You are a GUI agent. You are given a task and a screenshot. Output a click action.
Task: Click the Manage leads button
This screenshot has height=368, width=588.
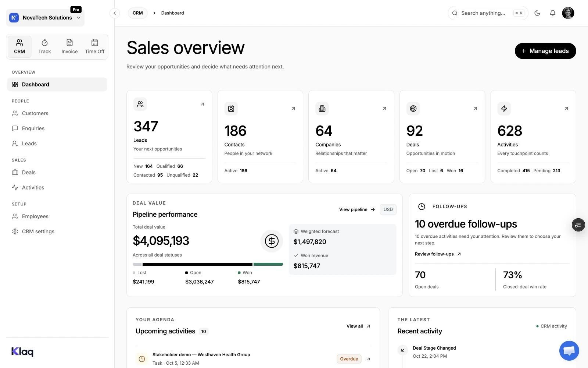coord(545,51)
